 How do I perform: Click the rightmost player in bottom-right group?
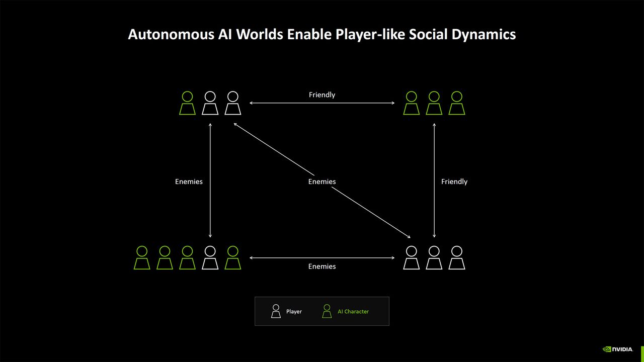tap(456, 257)
